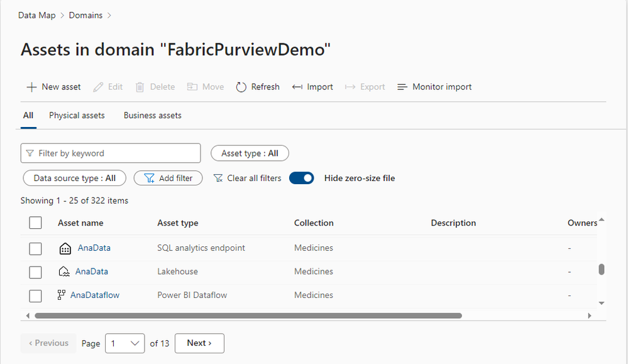Click the Add filter funnel icon
Image resolution: width=628 pixels, height=364 pixels.
[150, 178]
